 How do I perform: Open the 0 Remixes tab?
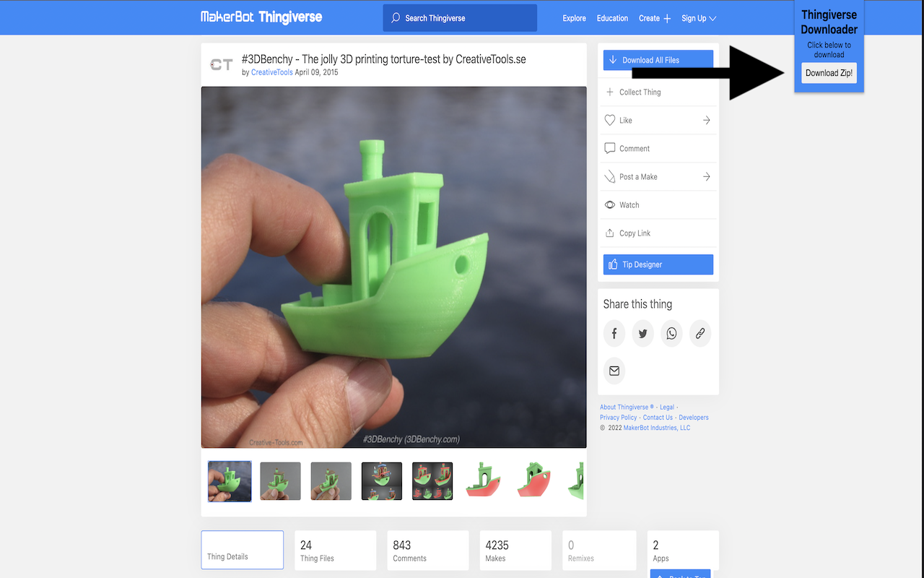(x=599, y=551)
